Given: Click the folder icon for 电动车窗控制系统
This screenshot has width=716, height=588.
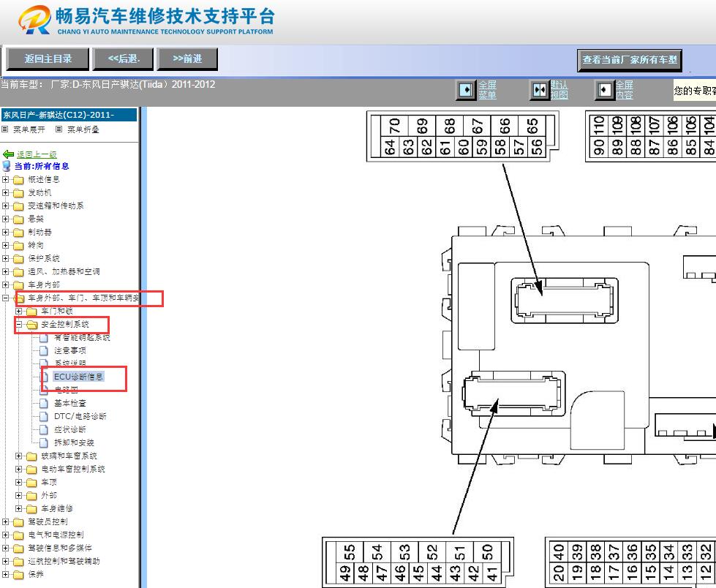Looking at the screenshot, I should coord(31,470).
